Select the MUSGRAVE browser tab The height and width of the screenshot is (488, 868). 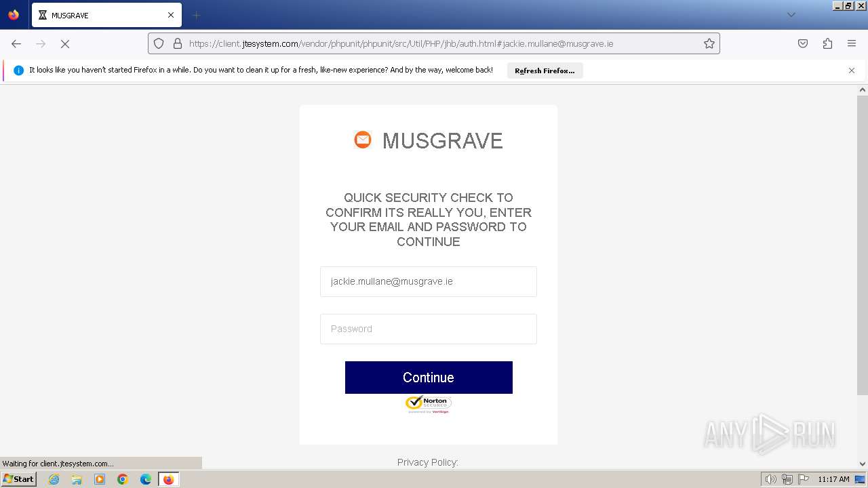click(106, 15)
